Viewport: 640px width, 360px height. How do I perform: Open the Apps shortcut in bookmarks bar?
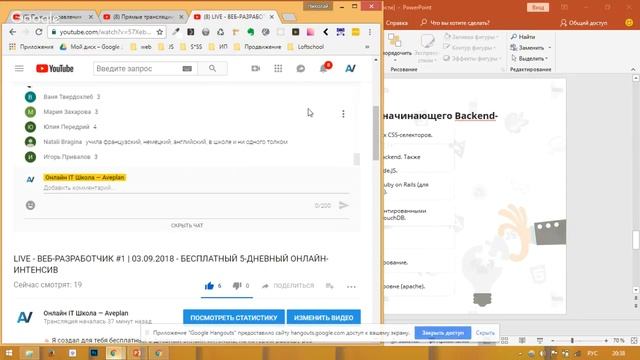tap(31, 47)
